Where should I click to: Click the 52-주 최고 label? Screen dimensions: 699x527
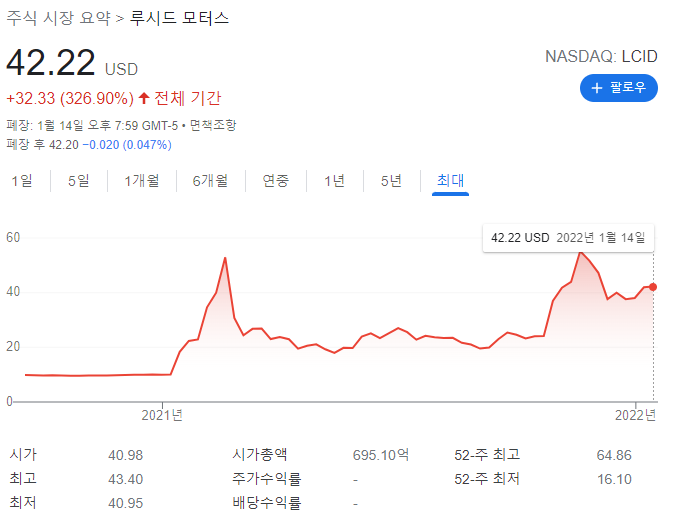point(487,455)
